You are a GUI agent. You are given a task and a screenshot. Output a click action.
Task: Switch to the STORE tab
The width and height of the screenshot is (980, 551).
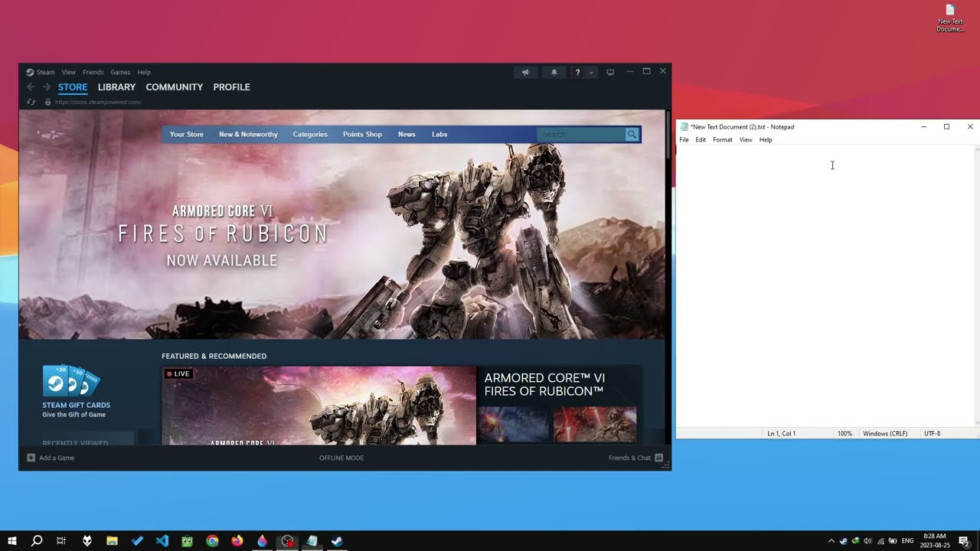click(x=73, y=87)
